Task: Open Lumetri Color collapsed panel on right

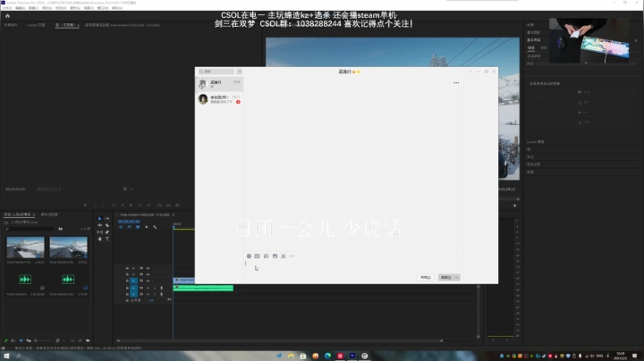Action: tap(535, 142)
